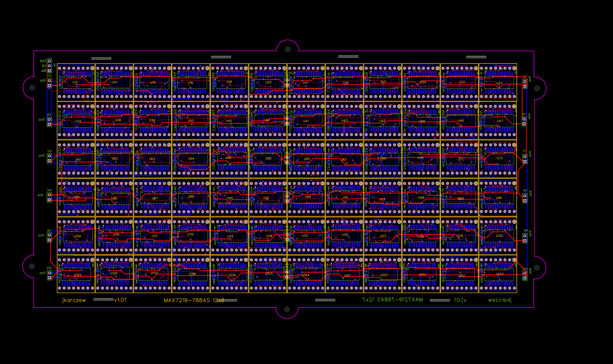
Task: Select the U40 component label
Action: (191, 120)
